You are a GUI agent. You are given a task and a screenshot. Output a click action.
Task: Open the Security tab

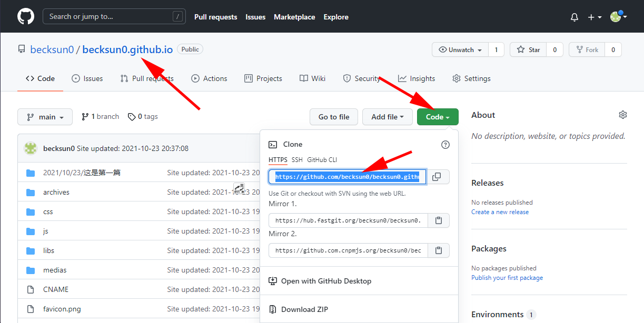[x=362, y=78]
